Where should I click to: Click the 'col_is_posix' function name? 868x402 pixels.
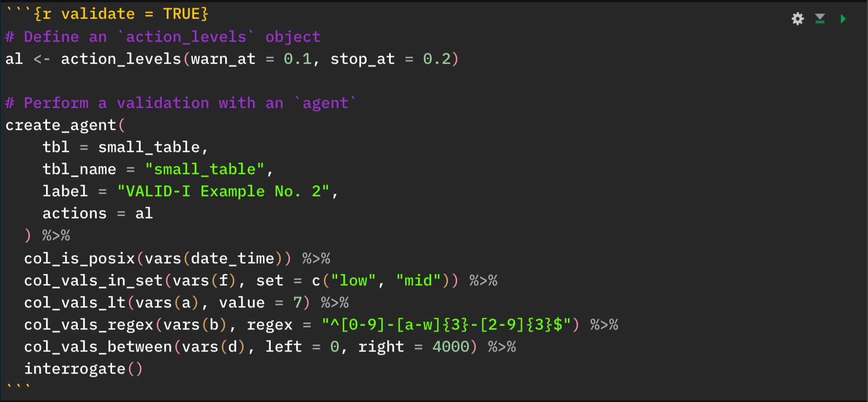coord(80,259)
